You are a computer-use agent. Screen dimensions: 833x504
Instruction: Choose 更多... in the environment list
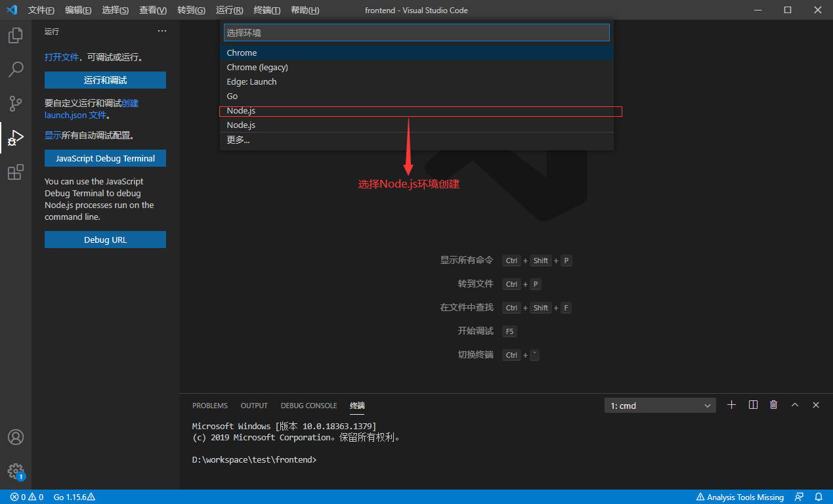pyautogui.click(x=417, y=140)
